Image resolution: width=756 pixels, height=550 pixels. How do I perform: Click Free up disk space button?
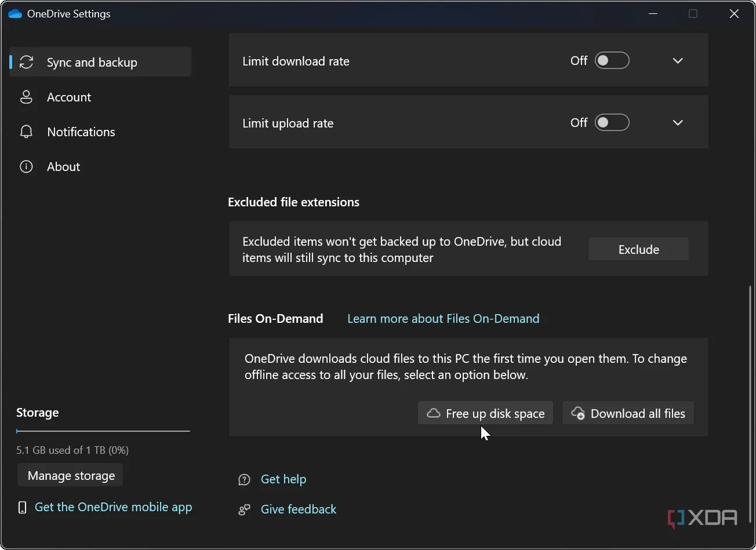pyautogui.click(x=485, y=413)
